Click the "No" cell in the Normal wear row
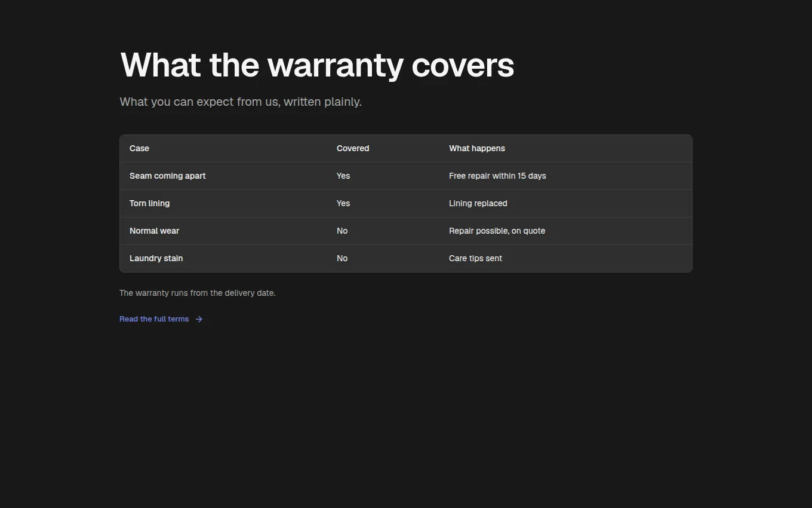 pos(383,231)
